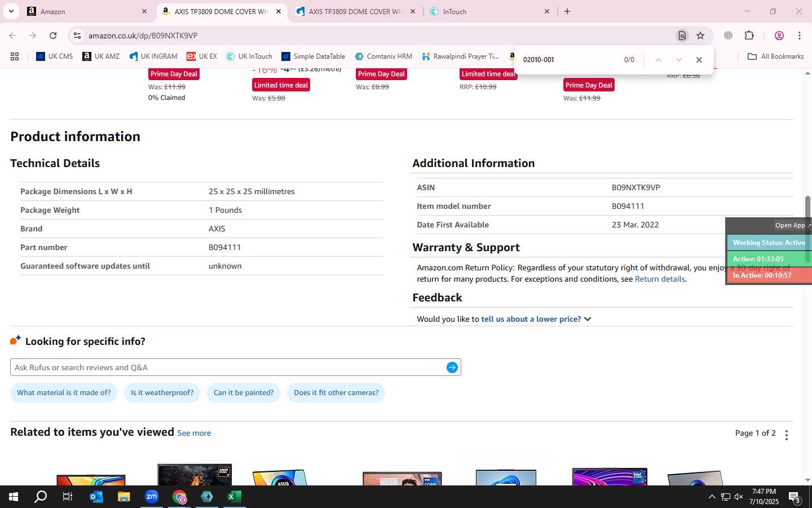Open the UK CMS bookmark

tap(55, 56)
